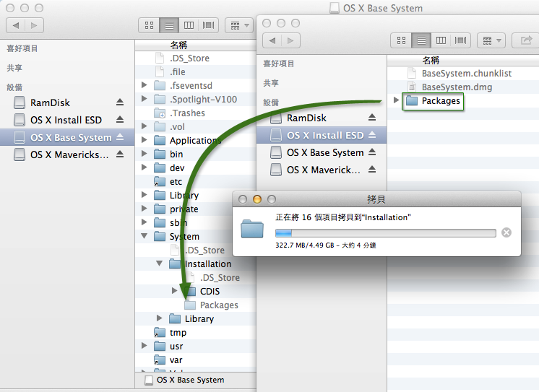Select Packages folder in front window list
This screenshot has height=392, width=539.
tap(462, 100)
